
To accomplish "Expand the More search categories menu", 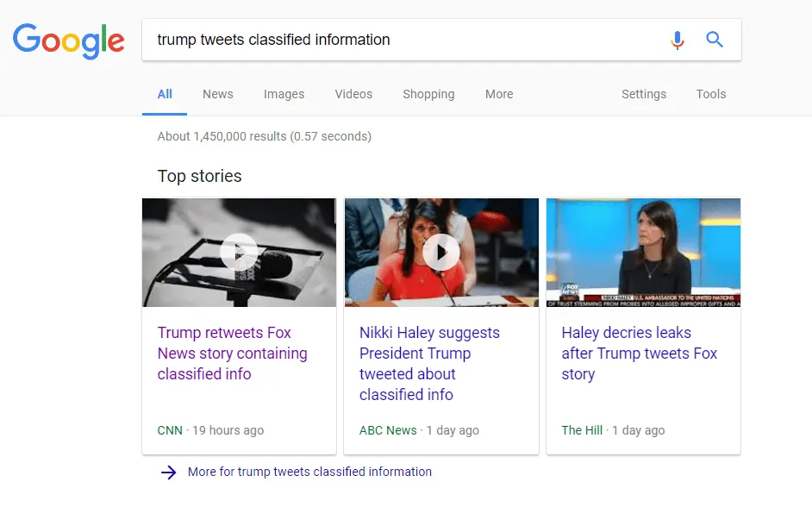I will click(x=499, y=94).
